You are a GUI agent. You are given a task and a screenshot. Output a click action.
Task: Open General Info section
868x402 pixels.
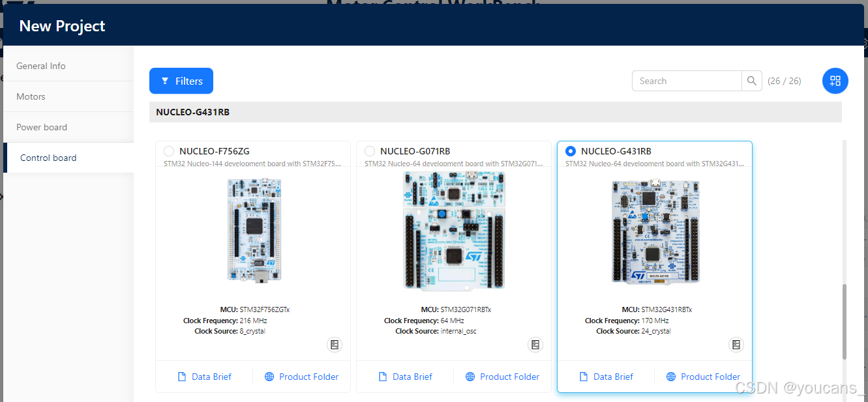tap(68, 66)
